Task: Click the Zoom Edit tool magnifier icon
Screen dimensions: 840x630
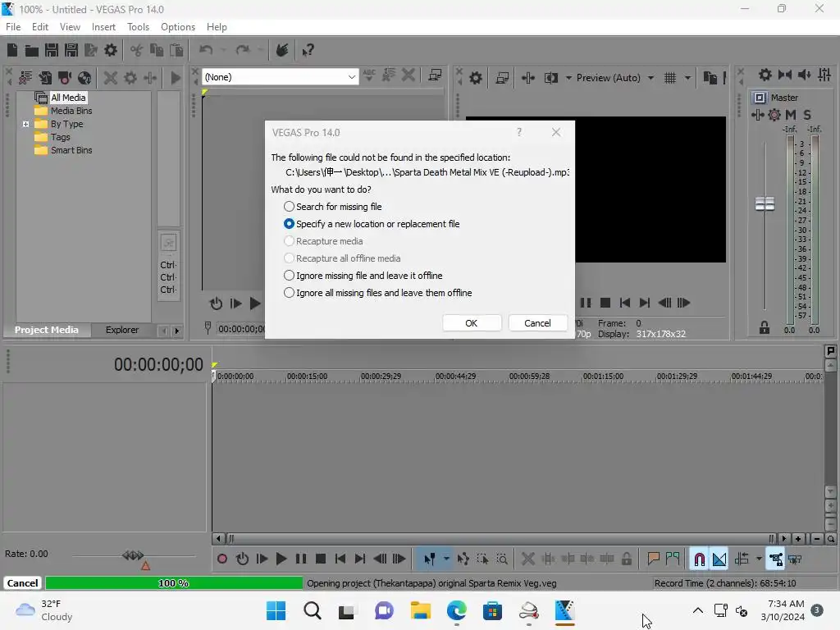Action: click(502, 559)
